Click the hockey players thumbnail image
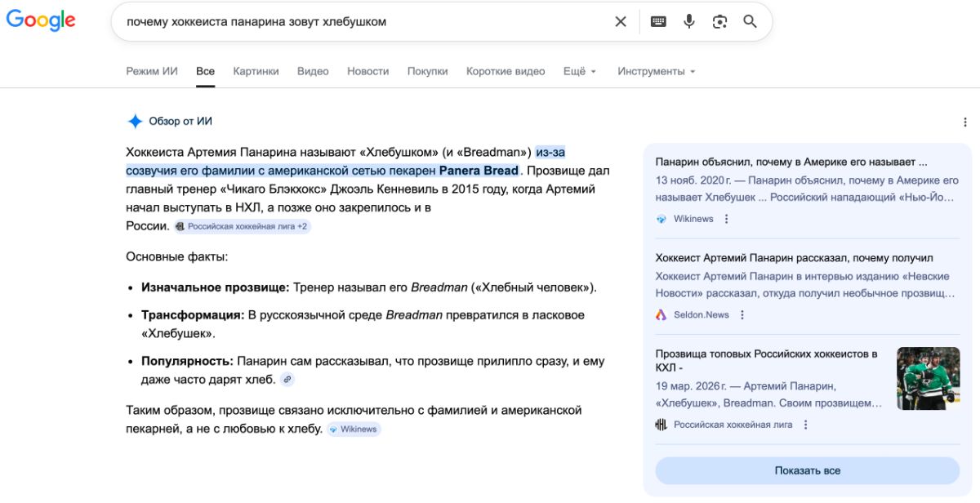Image resolution: width=980 pixels, height=503 pixels. (x=928, y=379)
